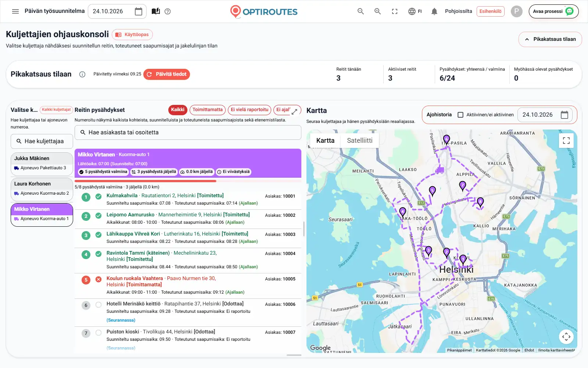
Task: Select driver Laura Korhonen
Action: click(42, 189)
